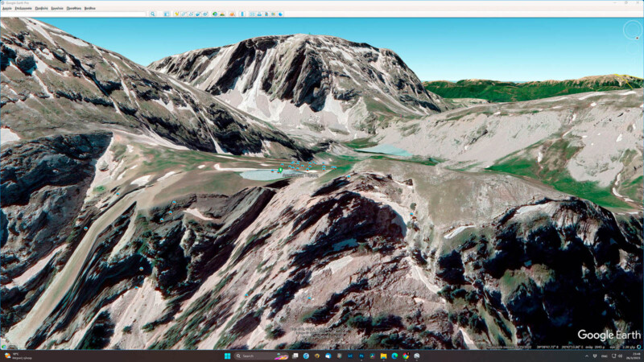The image size is (644, 362).
Task: Open the Αρχείο menu
Action: click(7, 7)
